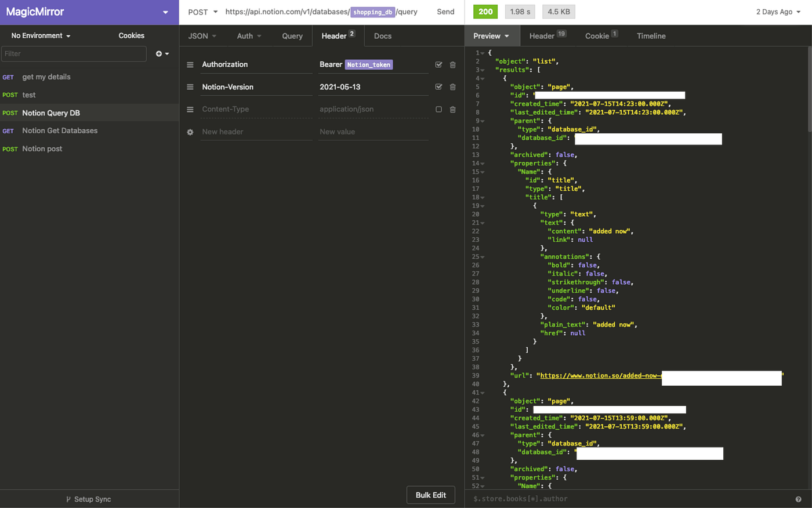812x508 pixels.
Task: Open the Cookies manager
Action: (132, 36)
